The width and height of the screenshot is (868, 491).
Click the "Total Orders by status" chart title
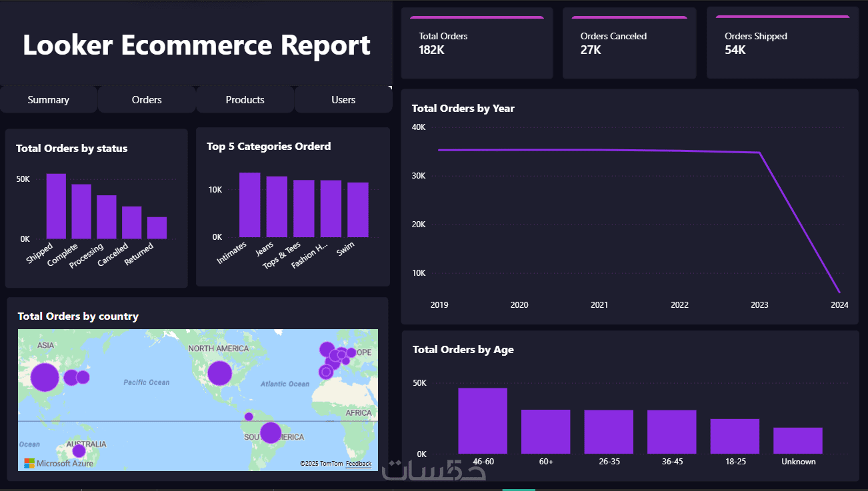(x=72, y=149)
